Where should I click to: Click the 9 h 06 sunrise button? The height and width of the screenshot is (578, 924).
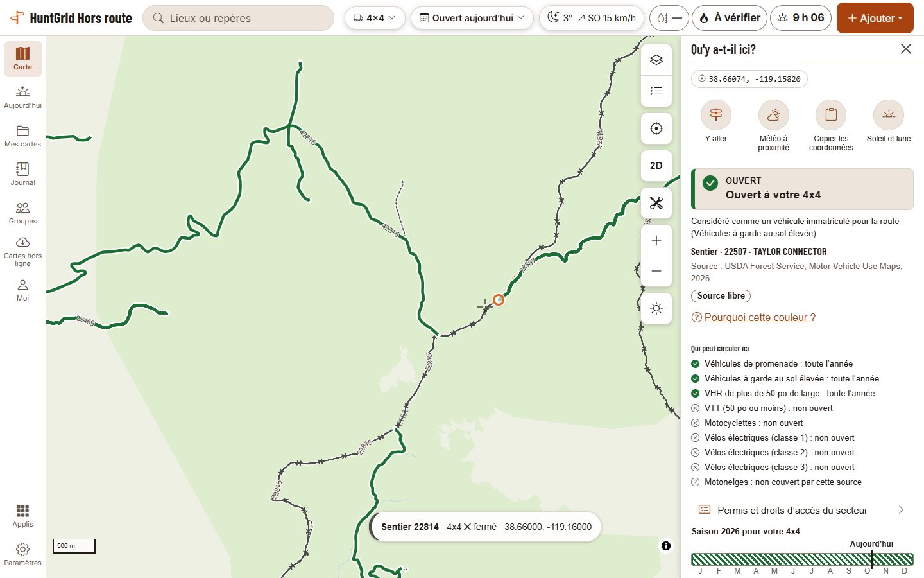801,18
